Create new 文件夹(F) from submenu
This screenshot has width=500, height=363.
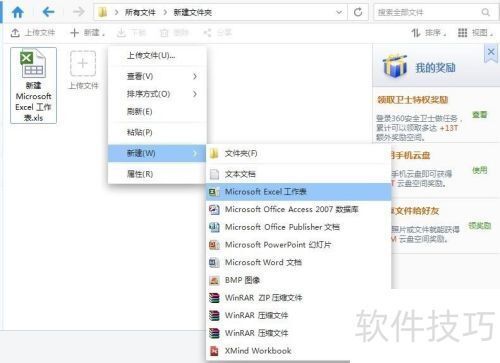(x=299, y=153)
